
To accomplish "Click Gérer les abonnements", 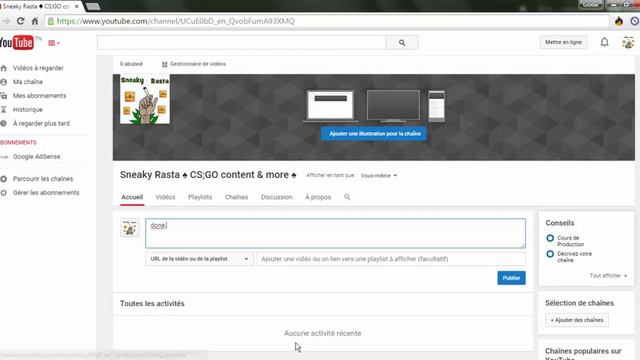I will point(46,193).
